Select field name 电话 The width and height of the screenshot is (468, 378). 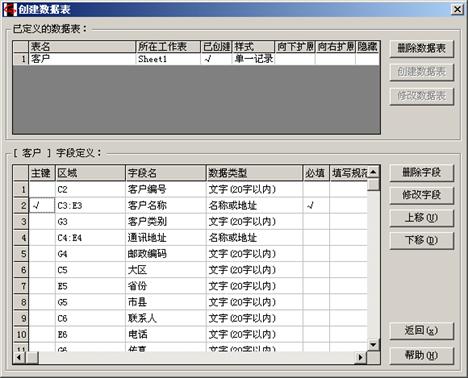click(x=166, y=334)
